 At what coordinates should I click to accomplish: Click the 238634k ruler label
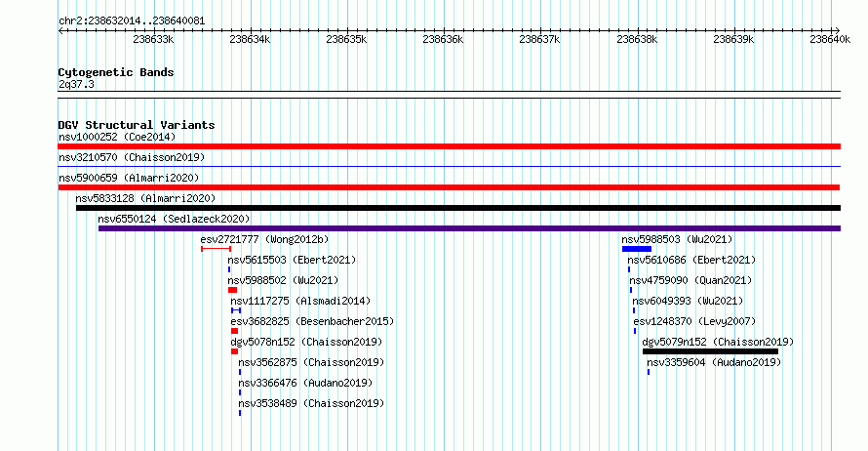[x=250, y=39]
